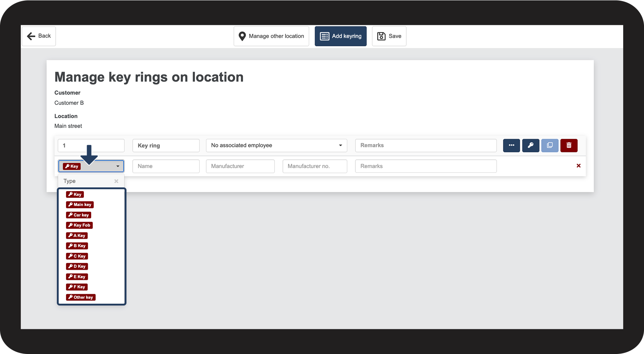
Task: Click the key Name input field
Action: 166,166
